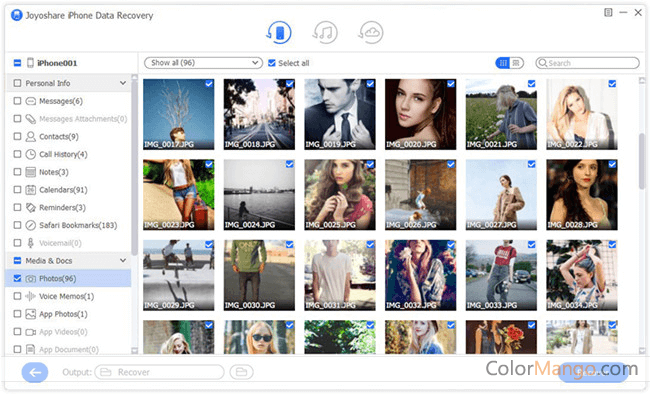Open Voice Memos(1) category
This screenshot has width=650, height=394.
click(x=66, y=296)
